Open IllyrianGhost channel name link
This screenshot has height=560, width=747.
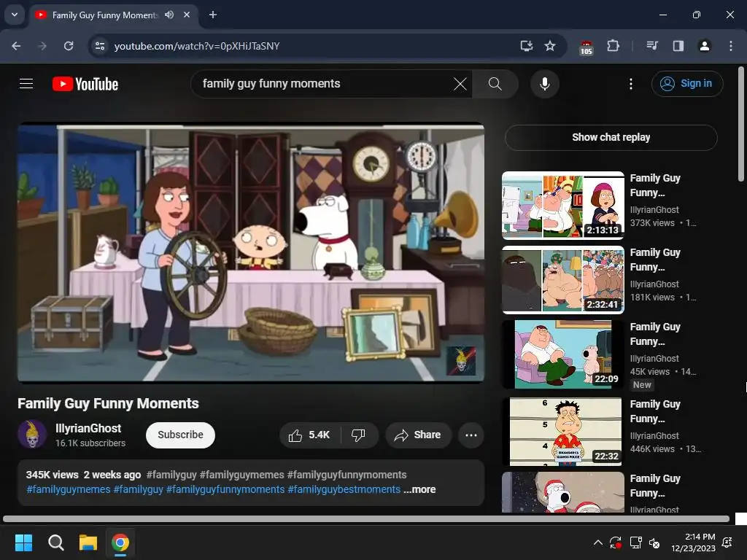click(x=88, y=428)
